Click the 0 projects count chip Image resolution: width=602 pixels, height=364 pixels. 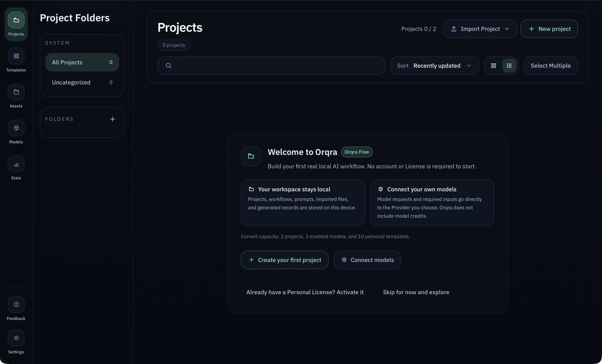point(174,45)
